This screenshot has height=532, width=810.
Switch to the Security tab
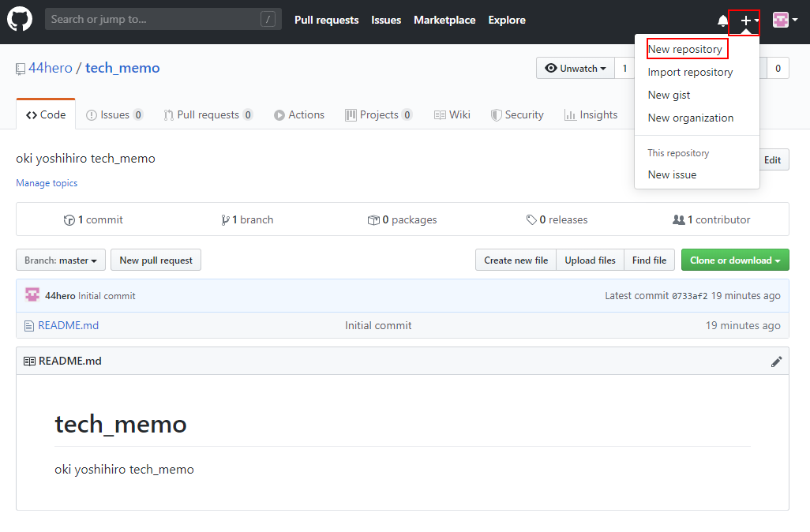click(517, 114)
